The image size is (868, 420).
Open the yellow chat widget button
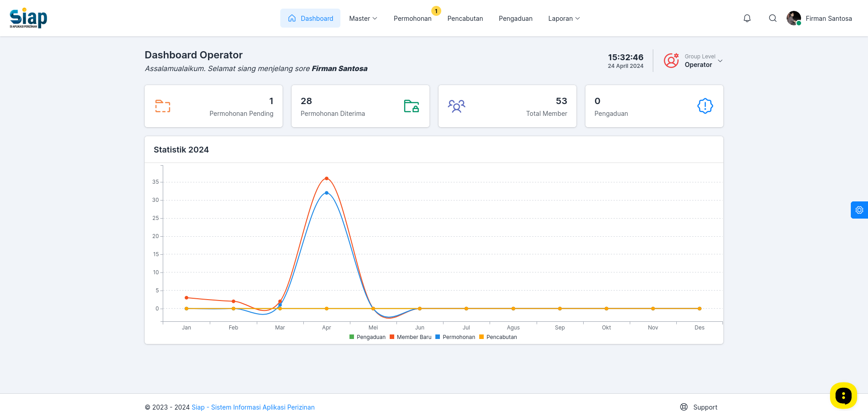[x=844, y=396]
